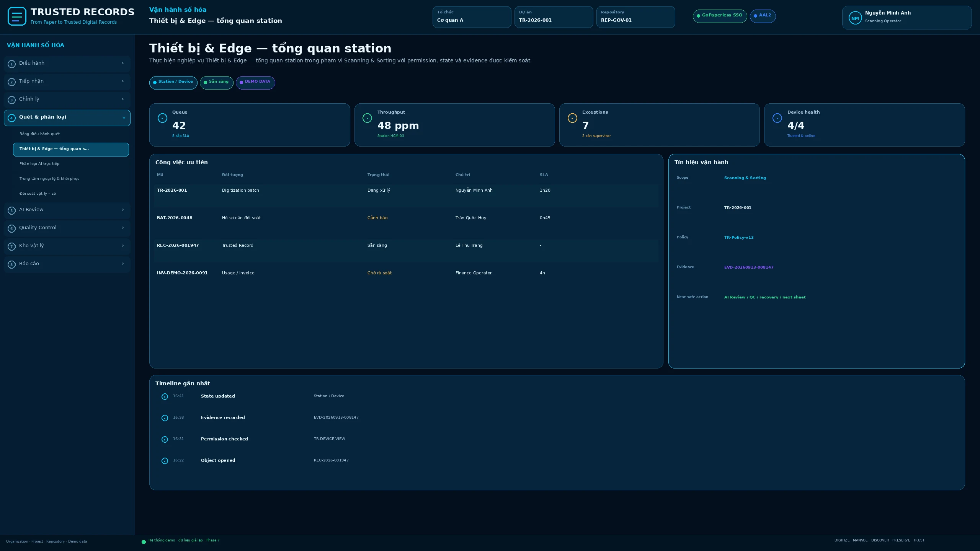The height and width of the screenshot is (551, 980).
Task: Open Trung tâm ngoại lệ & khôi phục
Action: pyautogui.click(x=71, y=179)
